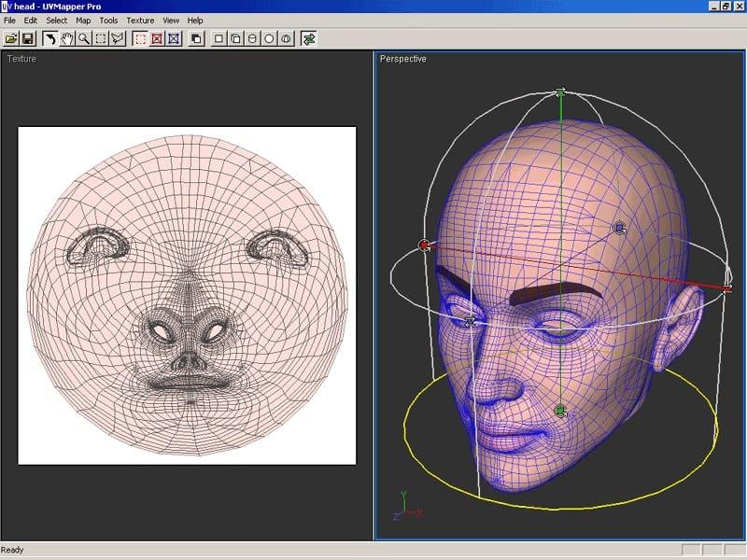Toggle the green arrows interactive mode button
The width and height of the screenshot is (747, 560).
pos(309,39)
